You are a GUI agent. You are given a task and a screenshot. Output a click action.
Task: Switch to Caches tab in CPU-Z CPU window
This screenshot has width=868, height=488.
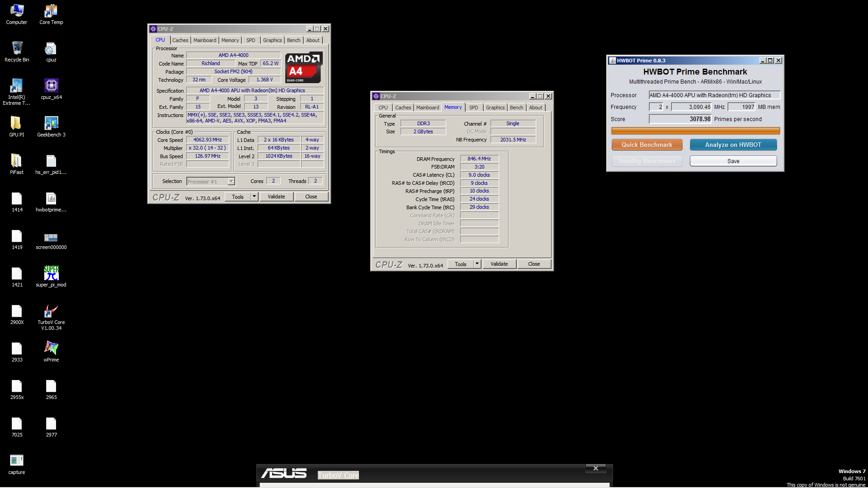(x=180, y=40)
